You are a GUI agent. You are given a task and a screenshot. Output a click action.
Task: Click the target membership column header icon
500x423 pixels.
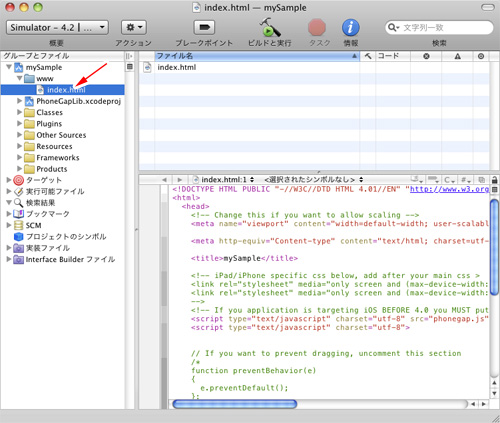(x=481, y=56)
